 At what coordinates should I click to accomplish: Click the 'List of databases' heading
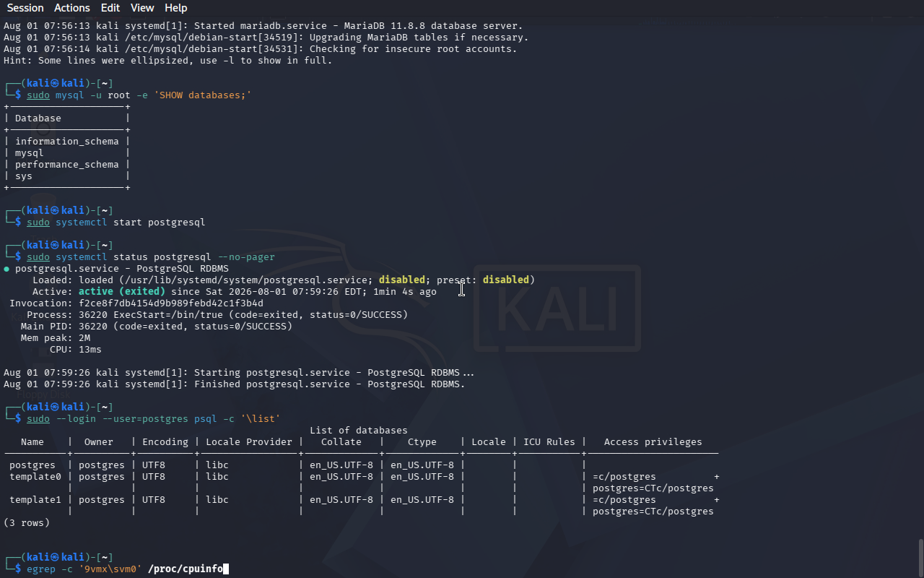click(x=359, y=431)
